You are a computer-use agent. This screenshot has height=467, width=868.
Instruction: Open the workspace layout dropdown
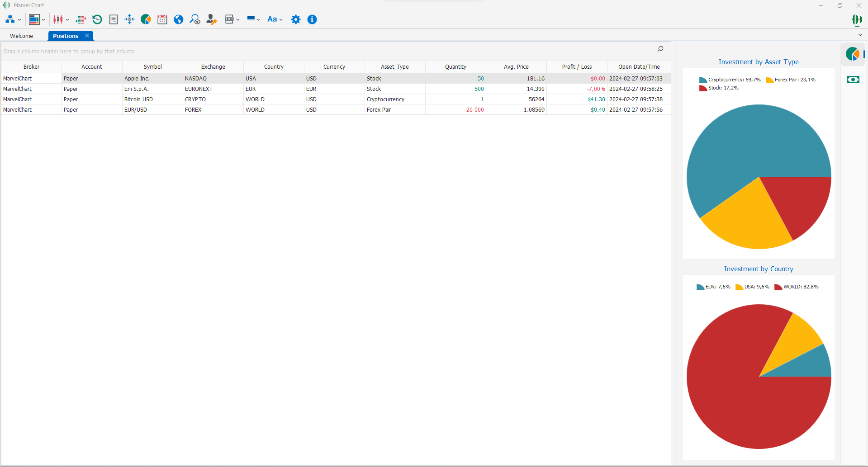[x=37, y=19]
